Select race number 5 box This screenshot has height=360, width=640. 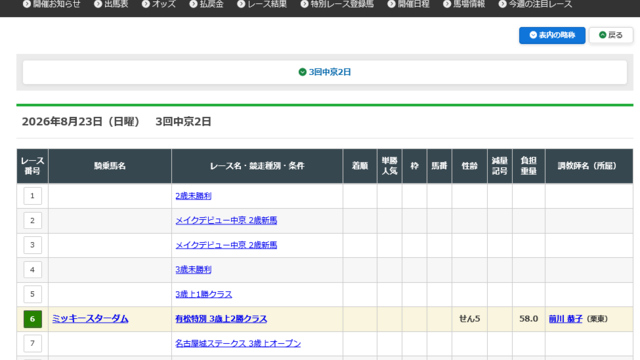pos(32,294)
